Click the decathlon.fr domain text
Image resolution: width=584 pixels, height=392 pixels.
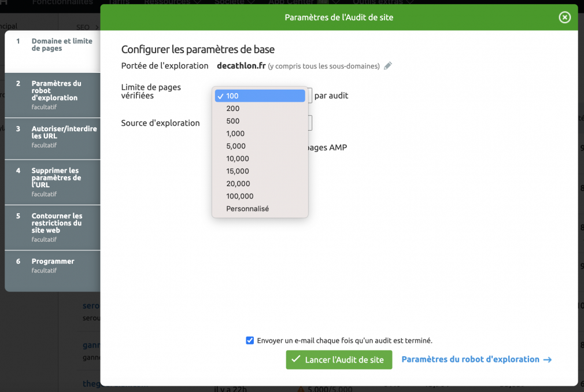[241, 66]
